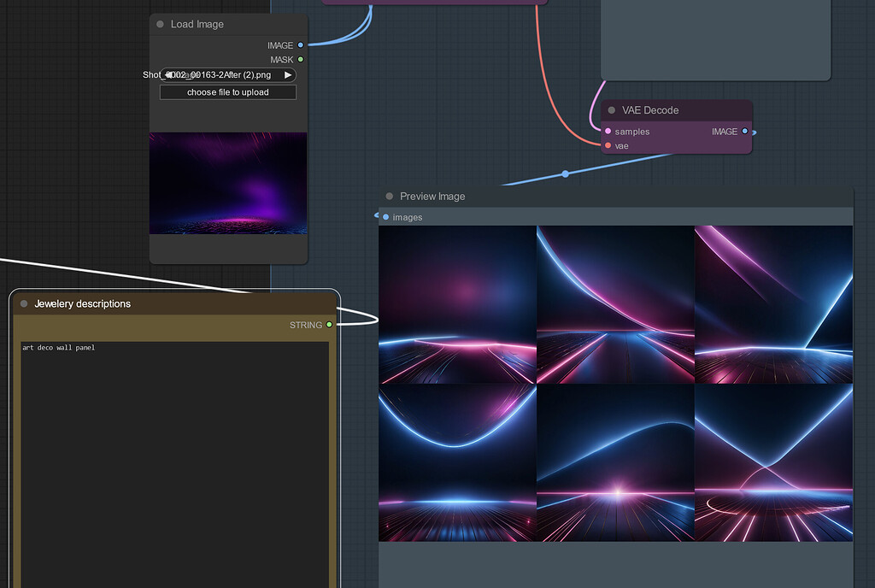Collapse the Jewelery descriptions node via its title dot

click(x=26, y=303)
